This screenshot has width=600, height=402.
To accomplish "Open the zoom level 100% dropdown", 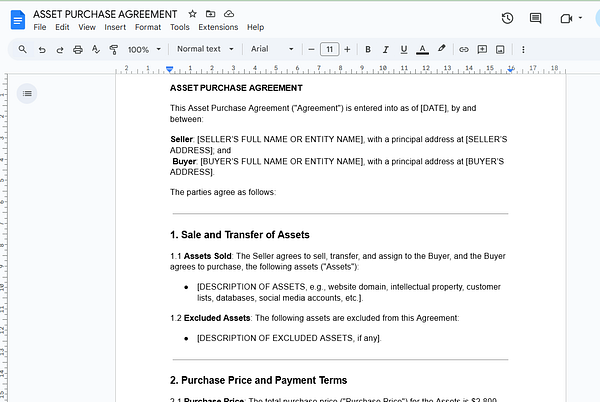I will coord(143,49).
